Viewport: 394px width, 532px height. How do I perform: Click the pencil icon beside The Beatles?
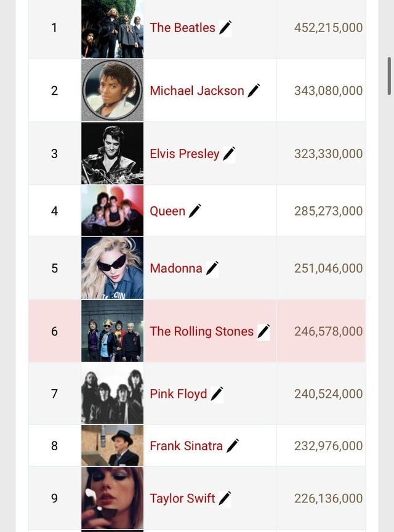point(225,28)
